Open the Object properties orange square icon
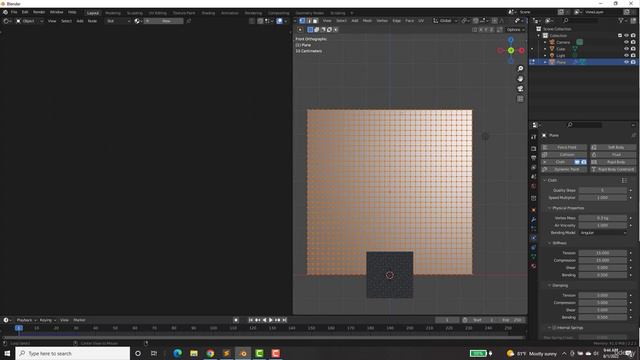The image size is (640, 360). click(533, 210)
